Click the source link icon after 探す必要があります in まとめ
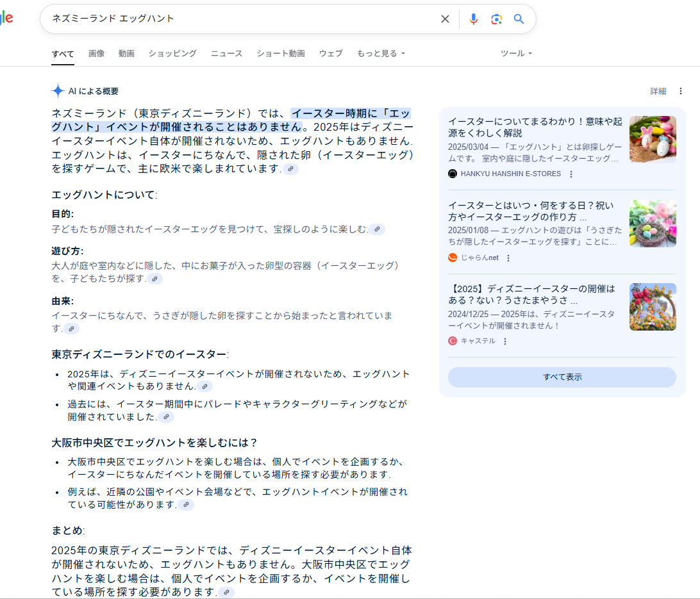Image resolution: width=700 pixels, height=599 pixels. tap(226, 593)
